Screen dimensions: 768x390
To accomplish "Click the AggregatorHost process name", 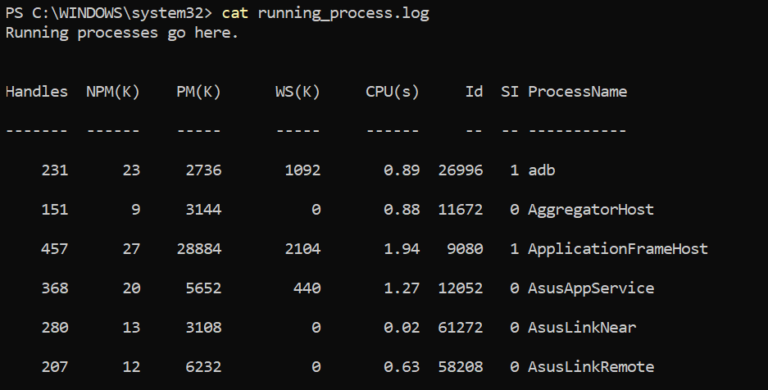I will [591, 210].
